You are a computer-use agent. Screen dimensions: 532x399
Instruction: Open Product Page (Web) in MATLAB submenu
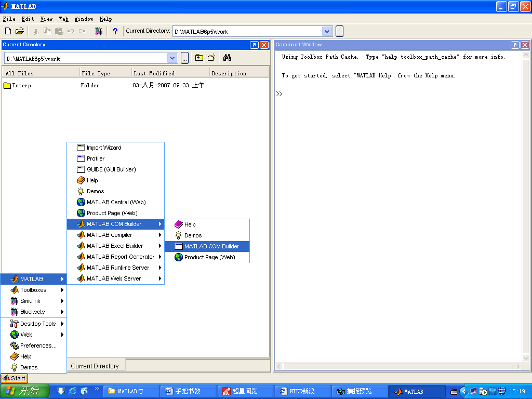(116, 213)
